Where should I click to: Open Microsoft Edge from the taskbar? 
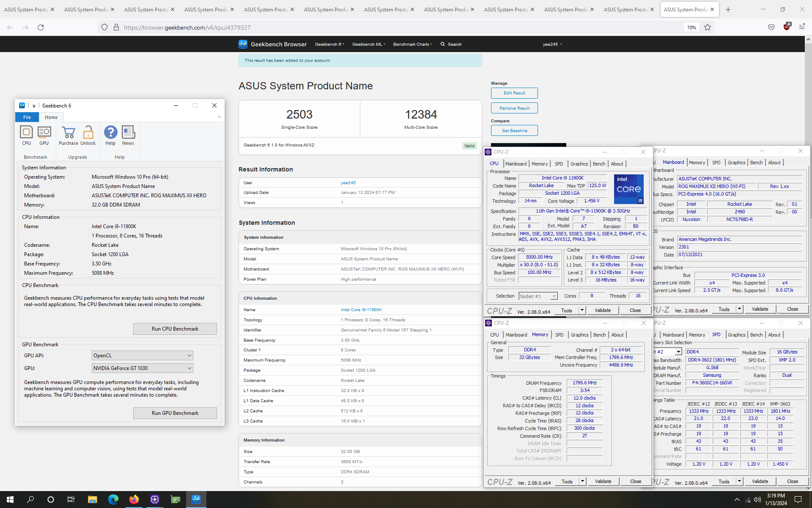(x=113, y=500)
